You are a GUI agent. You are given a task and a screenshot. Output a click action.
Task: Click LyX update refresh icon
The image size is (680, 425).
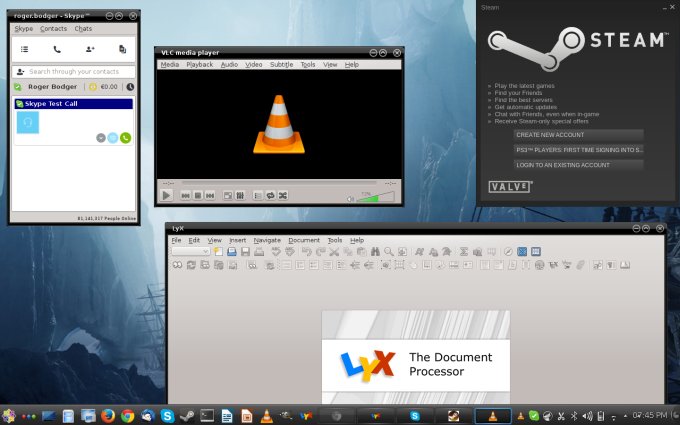(x=191, y=265)
